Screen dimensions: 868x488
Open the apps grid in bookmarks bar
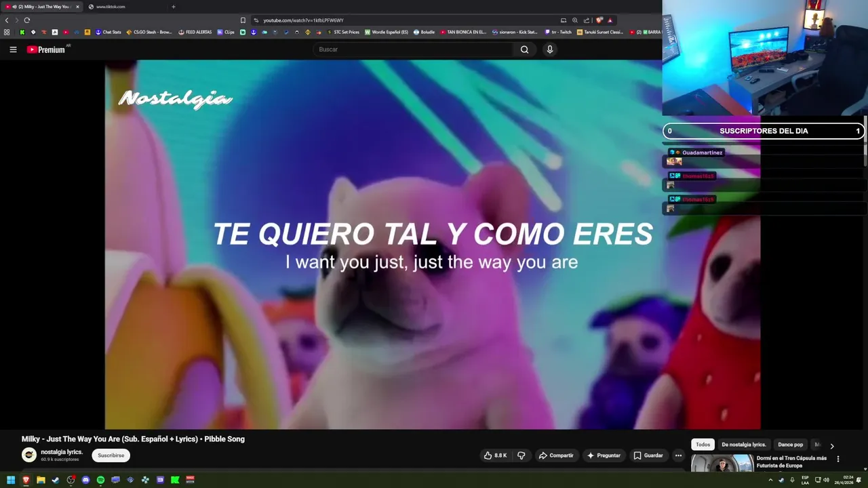(7, 32)
